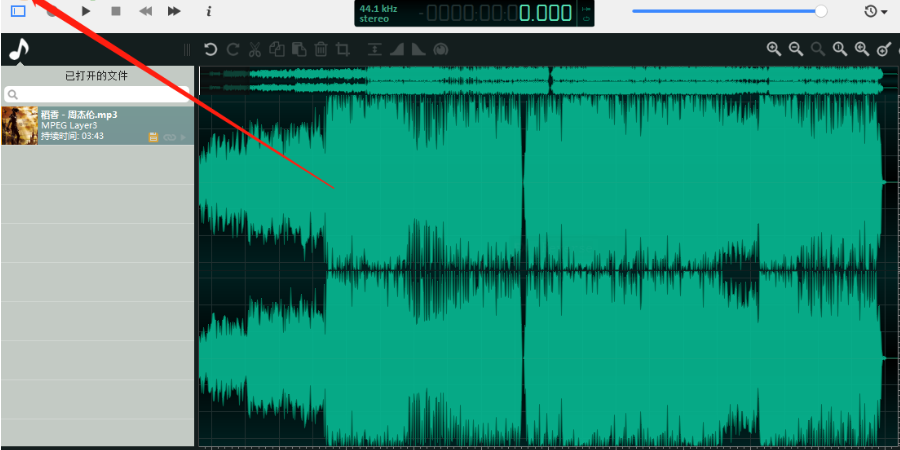Delete selection with the trash icon
900x450 pixels.
click(x=321, y=50)
